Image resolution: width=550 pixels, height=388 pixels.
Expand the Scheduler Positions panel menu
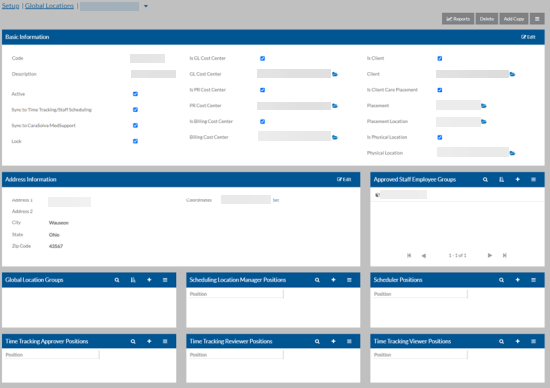pyautogui.click(x=533, y=280)
